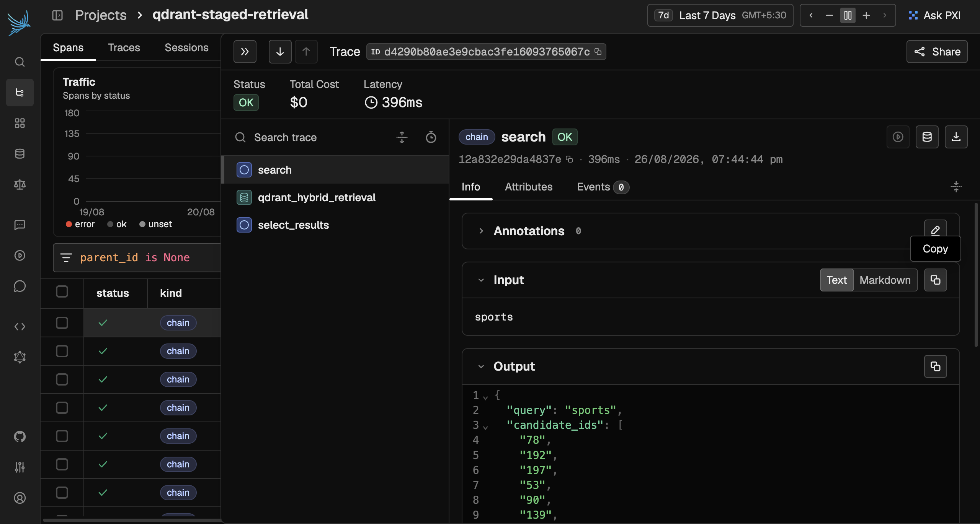Check the fourth chain row checkbox
980x524 pixels.
pos(62,408)
